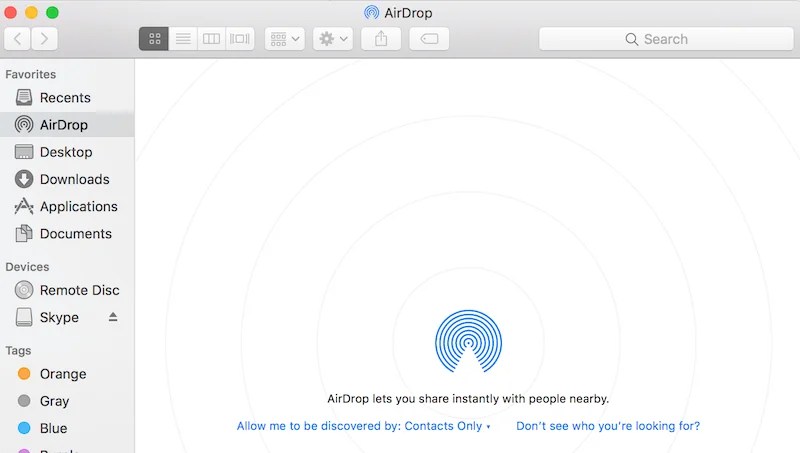Click the Applications icon in sidebar

(x=24, y=206)
